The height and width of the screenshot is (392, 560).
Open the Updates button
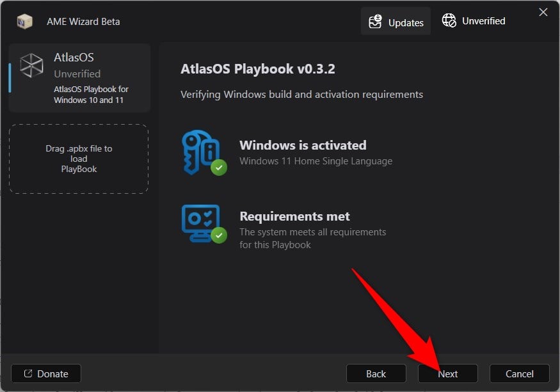(396, 21)
